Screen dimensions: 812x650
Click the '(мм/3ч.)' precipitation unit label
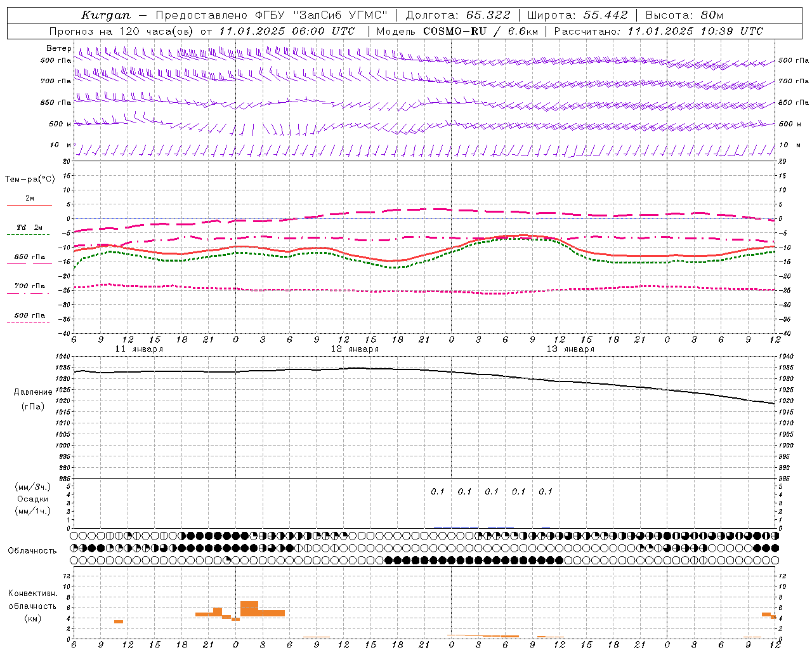(33, 487)
